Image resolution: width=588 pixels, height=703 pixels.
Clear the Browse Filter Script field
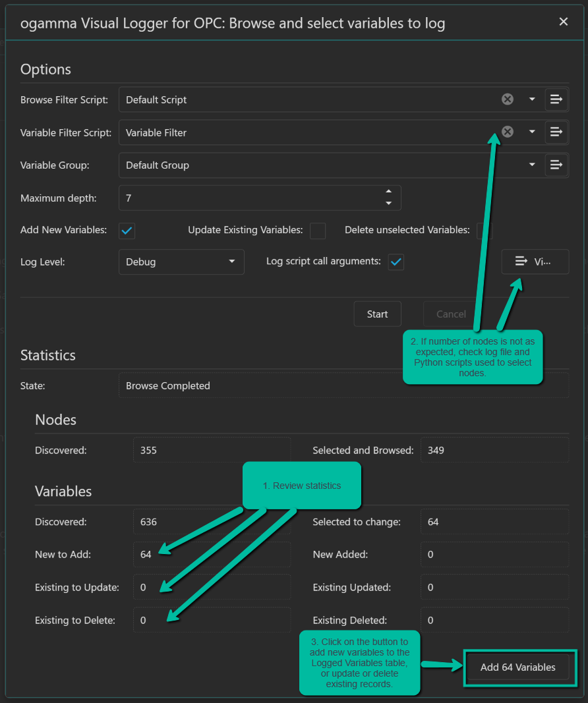click(x=507, y=99)
